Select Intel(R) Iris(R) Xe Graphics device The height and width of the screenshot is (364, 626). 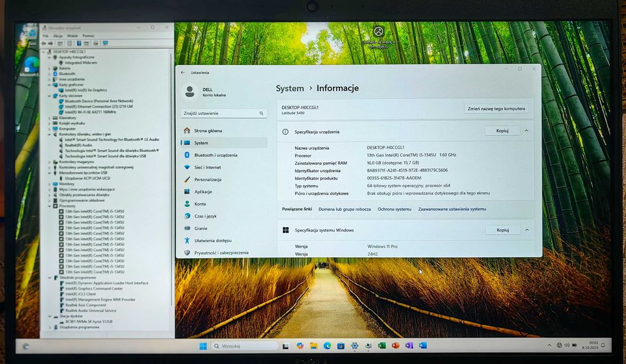tap(86, 90)
